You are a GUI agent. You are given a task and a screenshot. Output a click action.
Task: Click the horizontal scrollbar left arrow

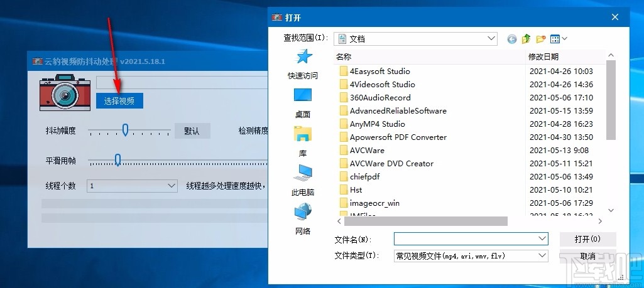pyautogui.click(x=339, y=221)
